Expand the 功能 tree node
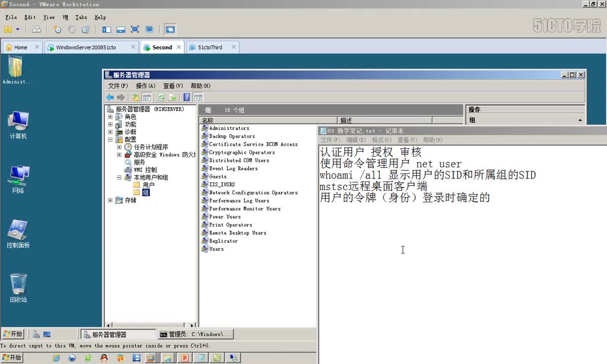Image resolution: width=607 pixels, height=364 pixels. (x=110, y=124)
